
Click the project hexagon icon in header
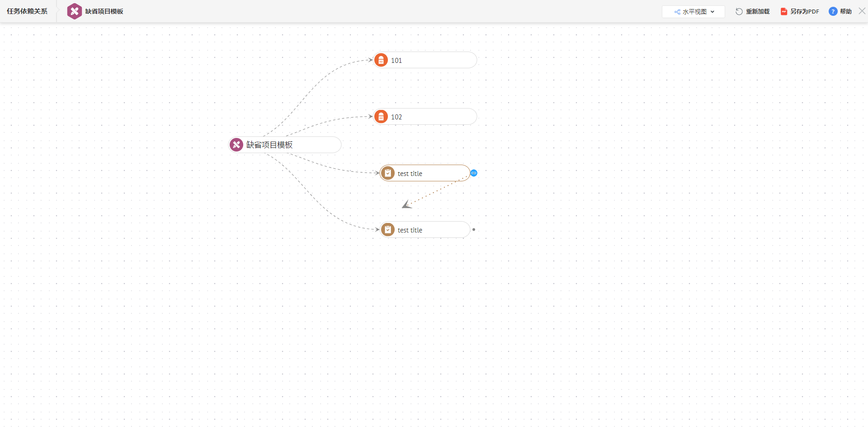click(75, 11)
